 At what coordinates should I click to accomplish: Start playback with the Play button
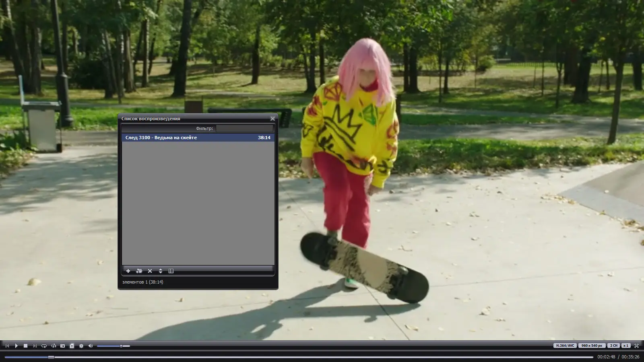pos(17,346)
